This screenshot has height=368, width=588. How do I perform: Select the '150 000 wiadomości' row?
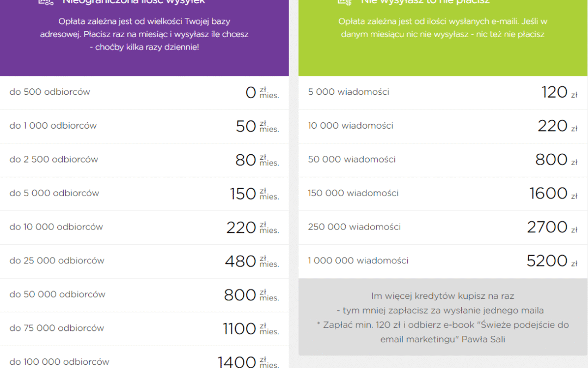443,194
